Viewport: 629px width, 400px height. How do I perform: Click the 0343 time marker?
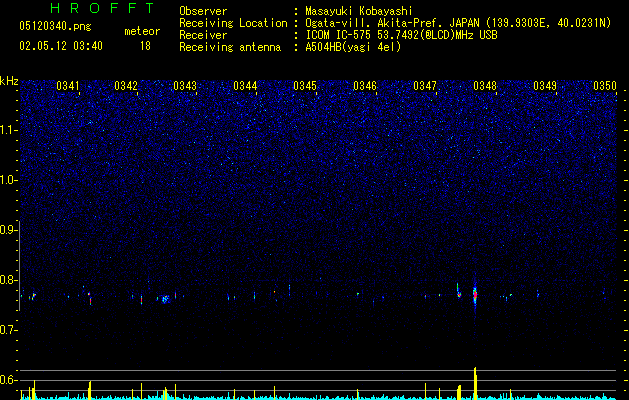point(185,86)
